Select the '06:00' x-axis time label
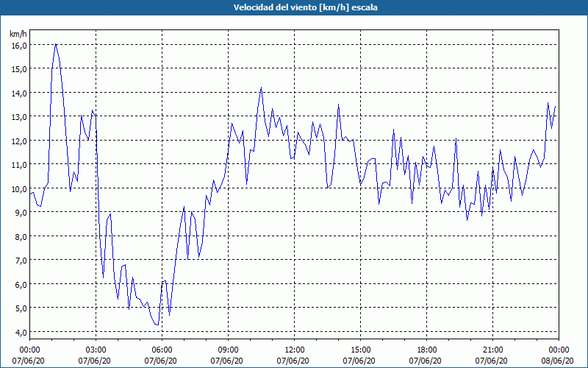588x368 pixels. pyautogui.click(x=162, y=350)
